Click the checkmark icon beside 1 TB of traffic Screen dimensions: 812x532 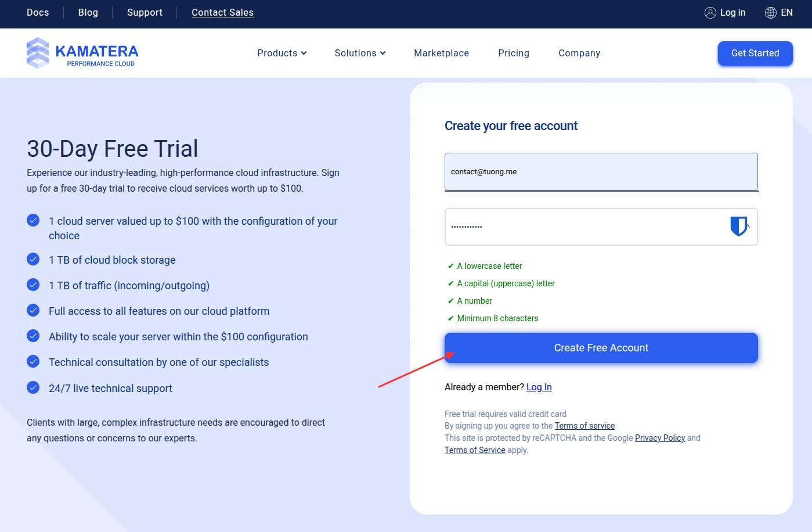coord(33,285)
